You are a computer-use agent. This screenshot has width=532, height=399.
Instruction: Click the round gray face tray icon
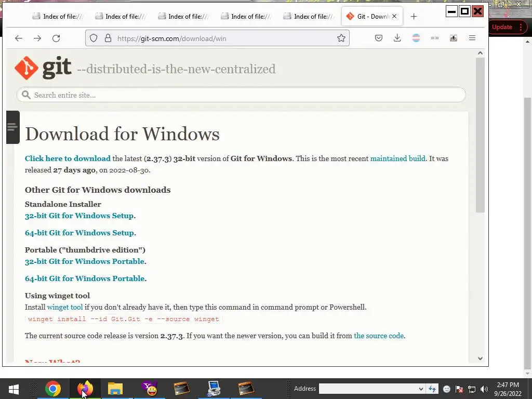click(x=447, y=389)
